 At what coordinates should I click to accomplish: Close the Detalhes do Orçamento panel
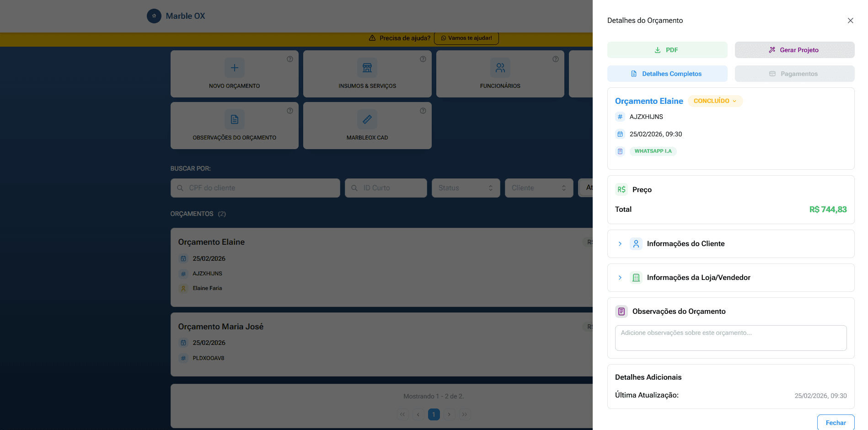tap(850, 21)
